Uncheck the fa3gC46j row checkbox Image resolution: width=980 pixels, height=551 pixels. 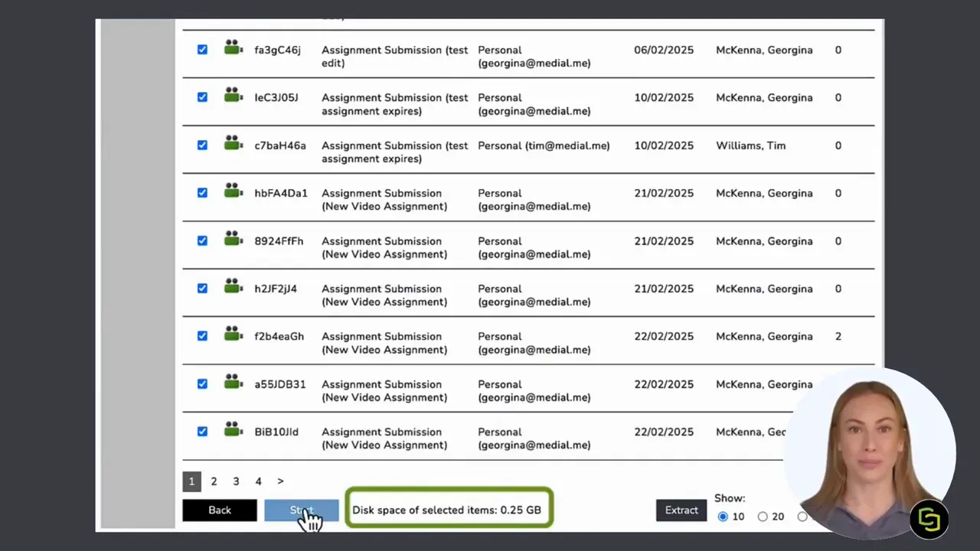[x=202, y=50]
